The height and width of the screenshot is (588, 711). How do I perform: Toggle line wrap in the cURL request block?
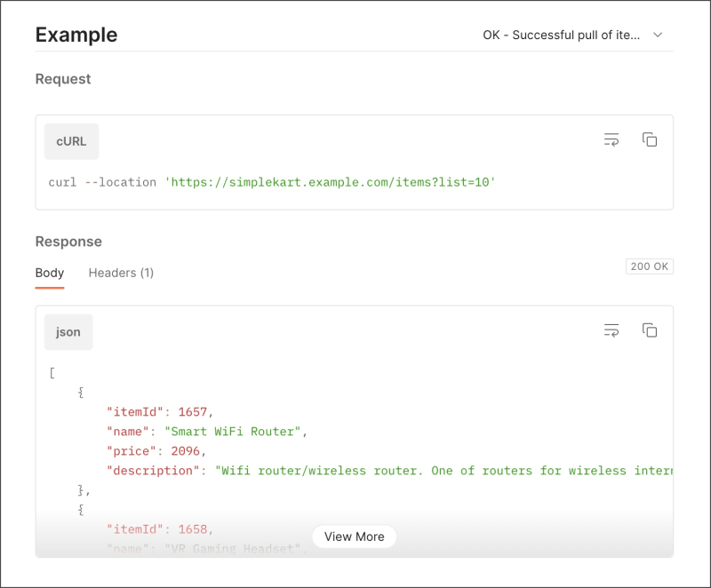click(x=611, y=140)
